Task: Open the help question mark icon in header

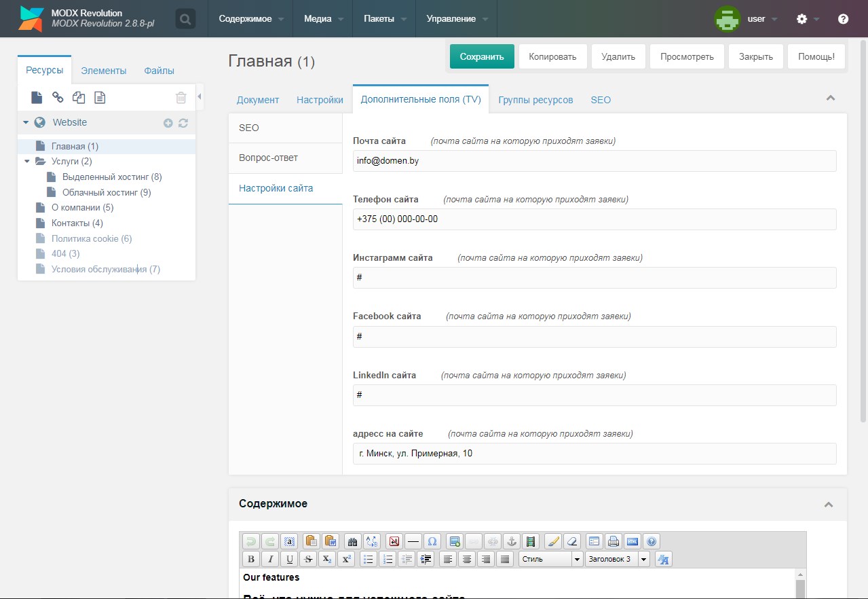Action: tap(843, 19)
